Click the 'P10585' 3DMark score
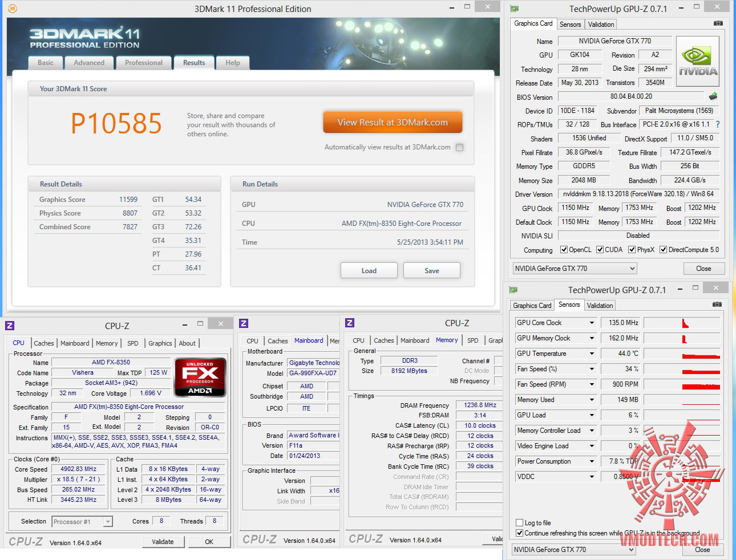This screenshot has width=736, height=560. tap(116, 123)
